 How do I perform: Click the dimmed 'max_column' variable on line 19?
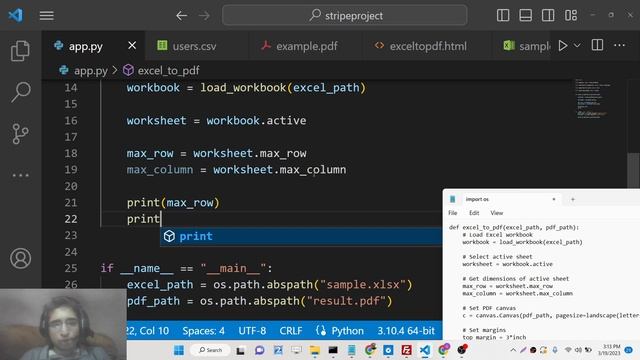(160, 170)
